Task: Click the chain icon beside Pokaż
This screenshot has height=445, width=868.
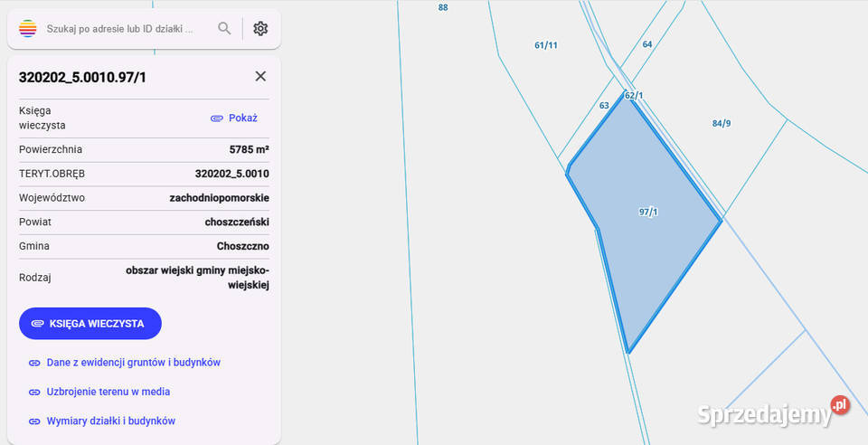Action: [216, 118]
